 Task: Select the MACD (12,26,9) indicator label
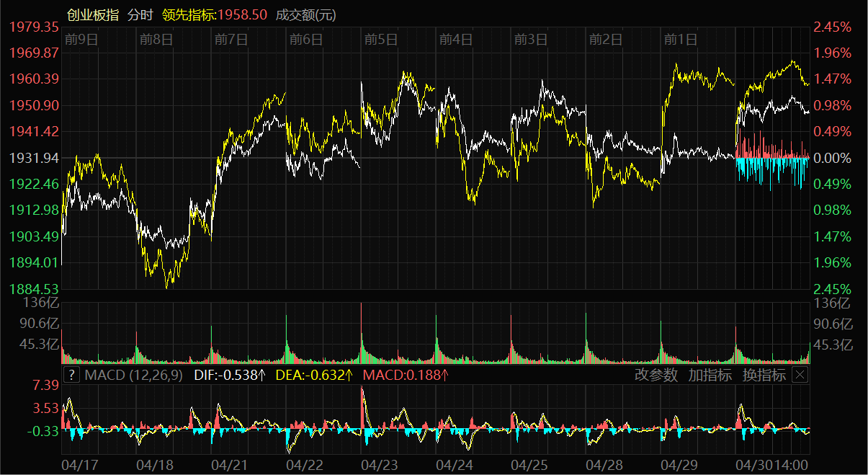[x=135, y=375]
